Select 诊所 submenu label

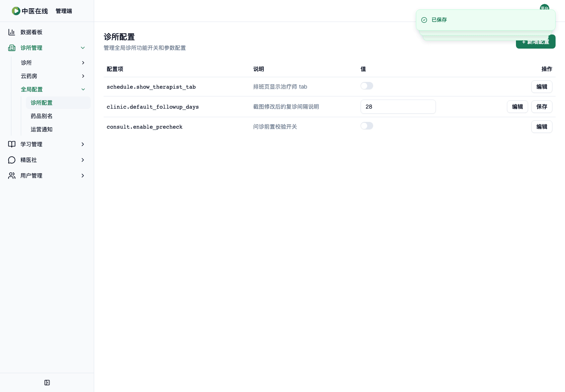(x=26, y=63)
